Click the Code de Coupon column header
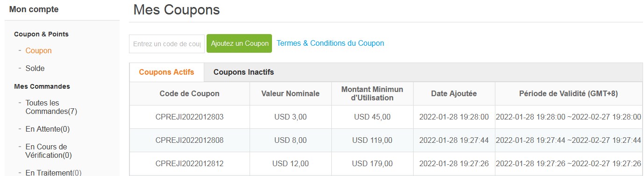Image resolution: width=644 pixels, height=176 pixels. pos(189,93)
